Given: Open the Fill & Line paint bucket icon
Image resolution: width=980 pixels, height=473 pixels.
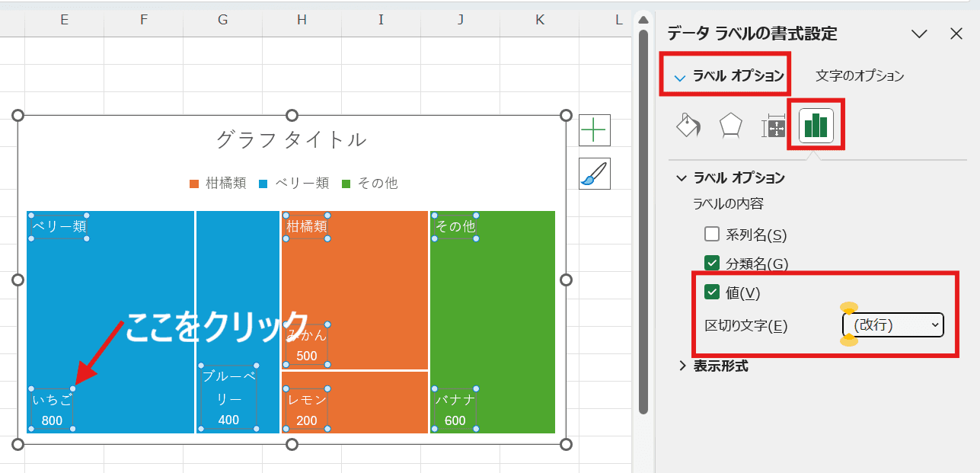Looking at the screenshot, I should (x=688, y=126).
